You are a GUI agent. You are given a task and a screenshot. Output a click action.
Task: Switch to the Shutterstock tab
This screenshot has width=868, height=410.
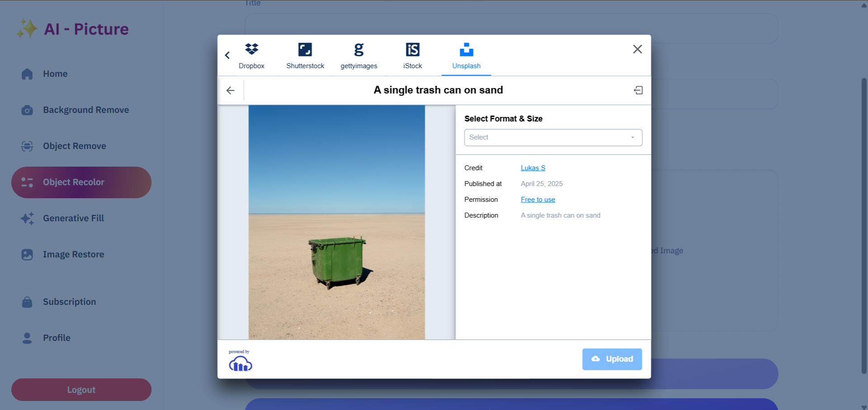click(305, 56)
